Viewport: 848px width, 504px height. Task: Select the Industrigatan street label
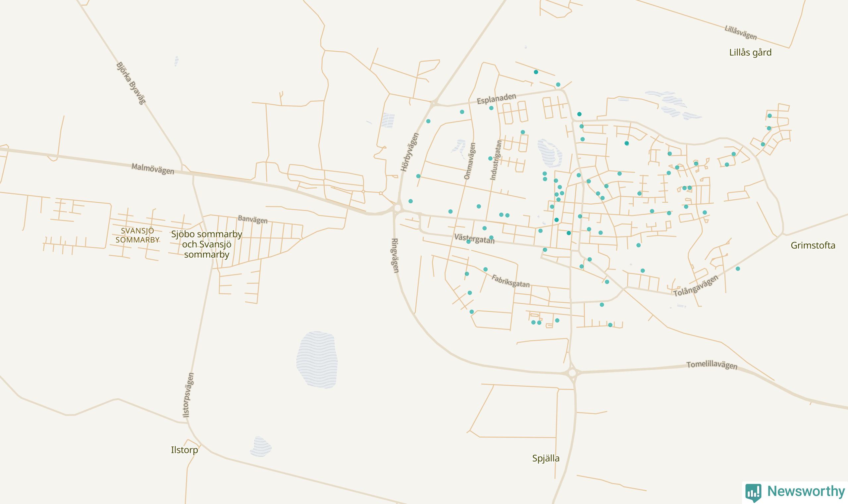tap(495, 160)
